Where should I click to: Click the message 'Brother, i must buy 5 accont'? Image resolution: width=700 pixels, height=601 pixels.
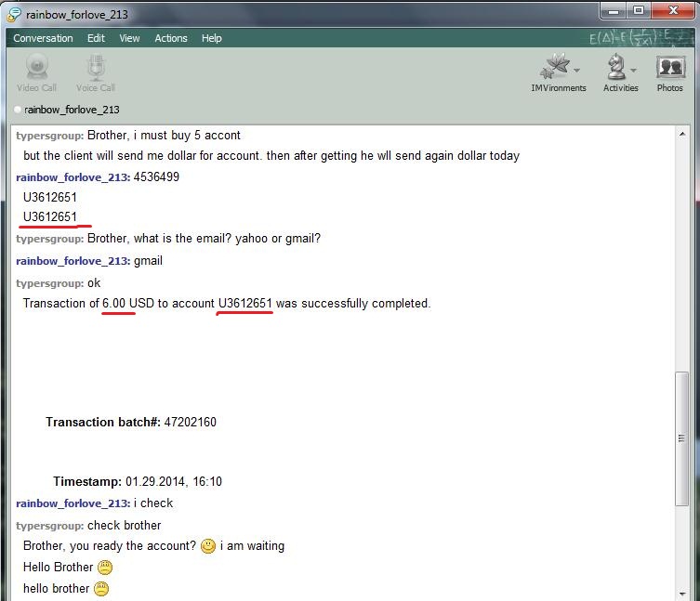click(x=164, y=136)
